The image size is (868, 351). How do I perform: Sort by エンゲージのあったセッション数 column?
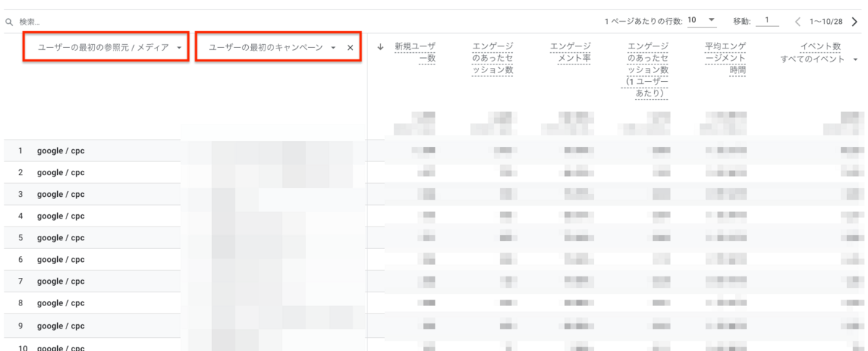click(492, 59)
